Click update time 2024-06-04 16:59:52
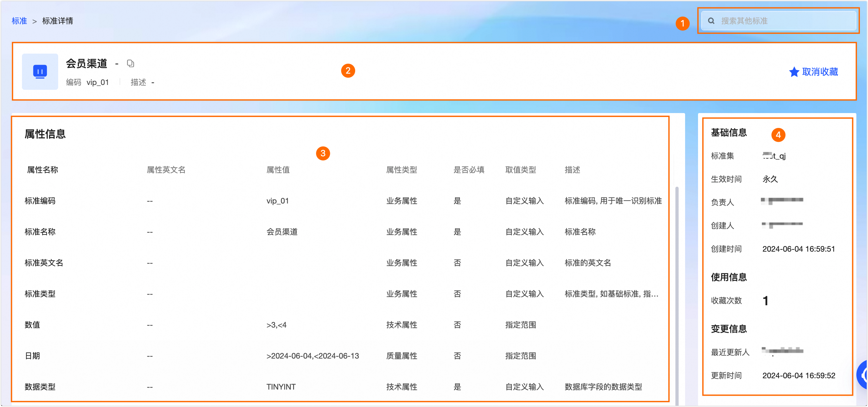Image resolution: width=868 pixels, height=407 pixels. coord(799,376)
